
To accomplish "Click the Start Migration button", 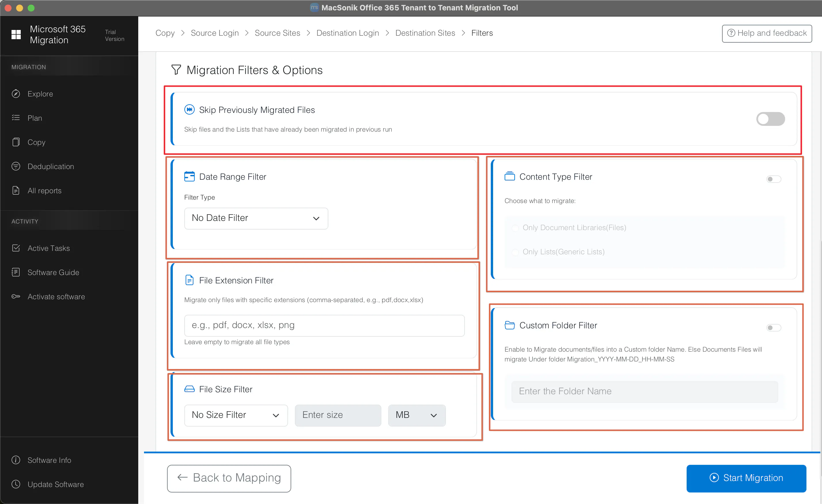I will pyautogui.click(x=746, y=478).
